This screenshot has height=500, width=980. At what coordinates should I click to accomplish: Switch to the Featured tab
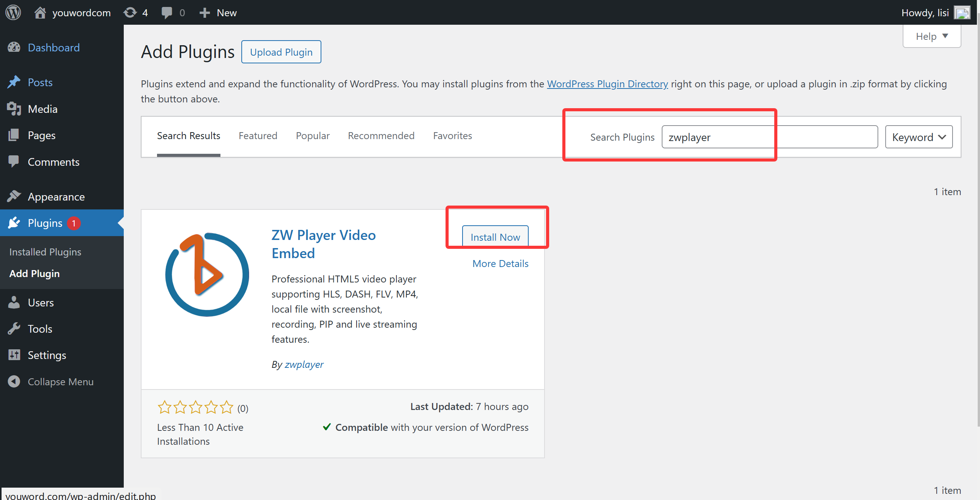258,136
